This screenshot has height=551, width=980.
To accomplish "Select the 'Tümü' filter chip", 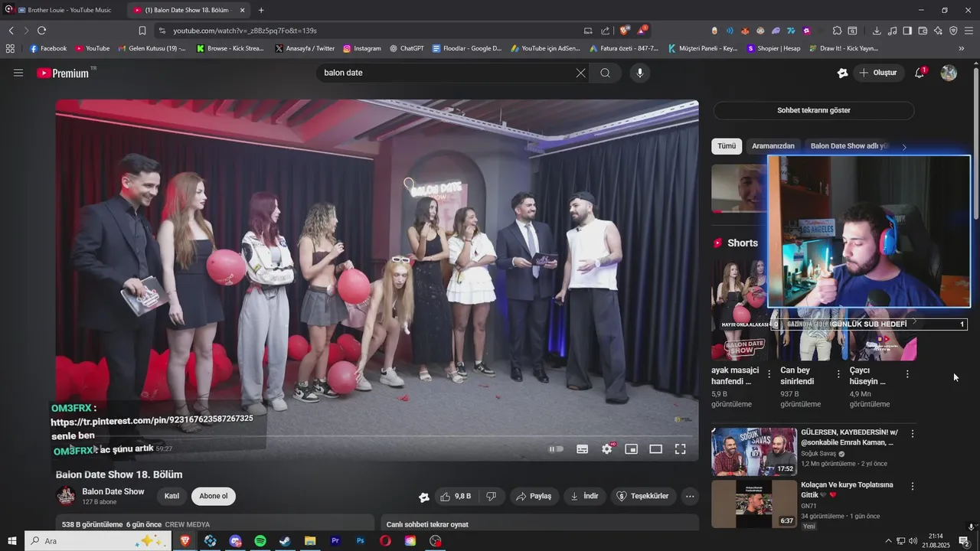I will tap(727, 146).
